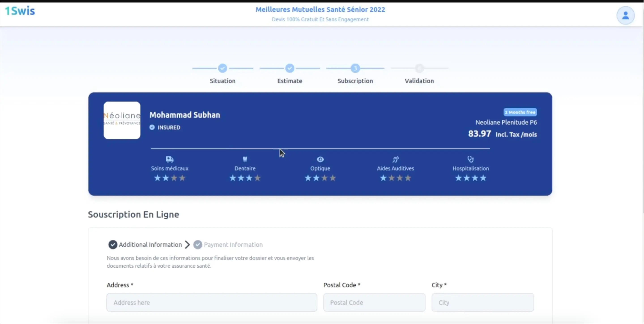The image size is (644, 324).
Task: Click the Devis 100% Gratuit subtitle
Action: [320, 19]
